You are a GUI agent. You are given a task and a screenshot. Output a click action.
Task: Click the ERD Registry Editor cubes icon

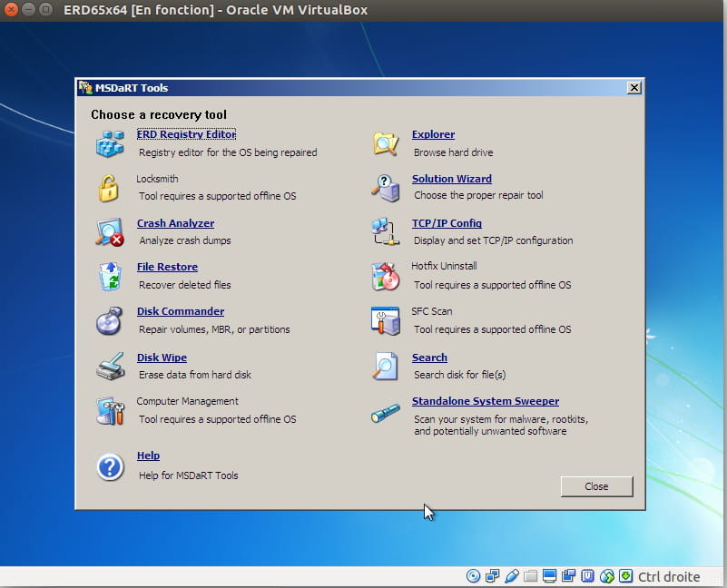[110, 143]
